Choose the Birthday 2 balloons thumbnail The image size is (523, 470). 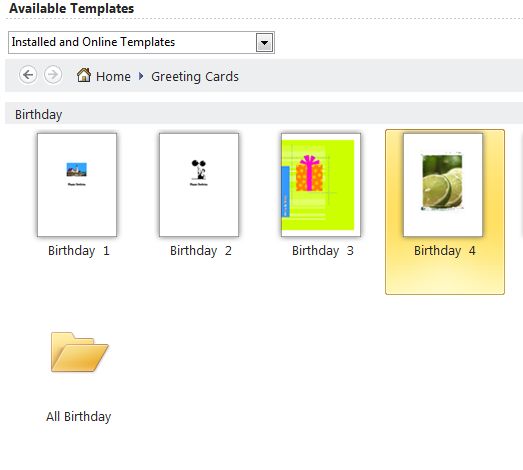click(199, 185)
